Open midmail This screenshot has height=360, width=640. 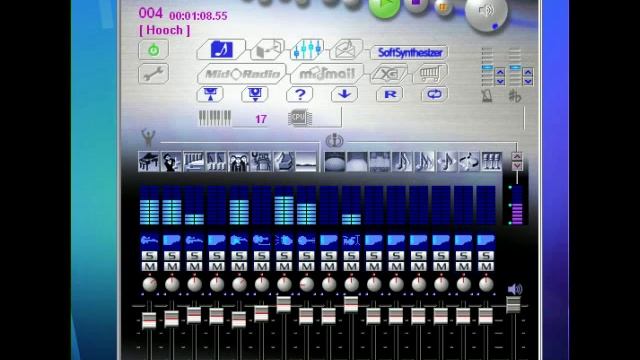pos(327,74)
